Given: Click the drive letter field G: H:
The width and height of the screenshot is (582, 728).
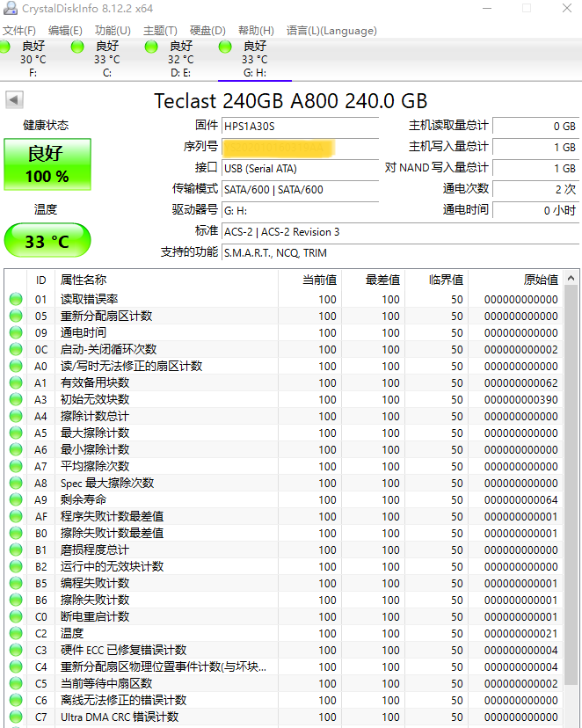Looking at the screenshot, I should (x=300, y=211).
